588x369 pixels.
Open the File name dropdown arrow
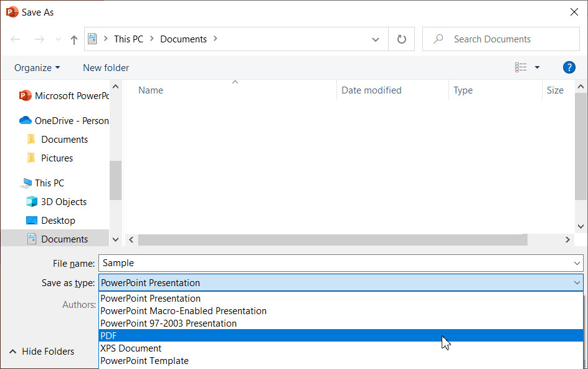[x=577, y=263]
